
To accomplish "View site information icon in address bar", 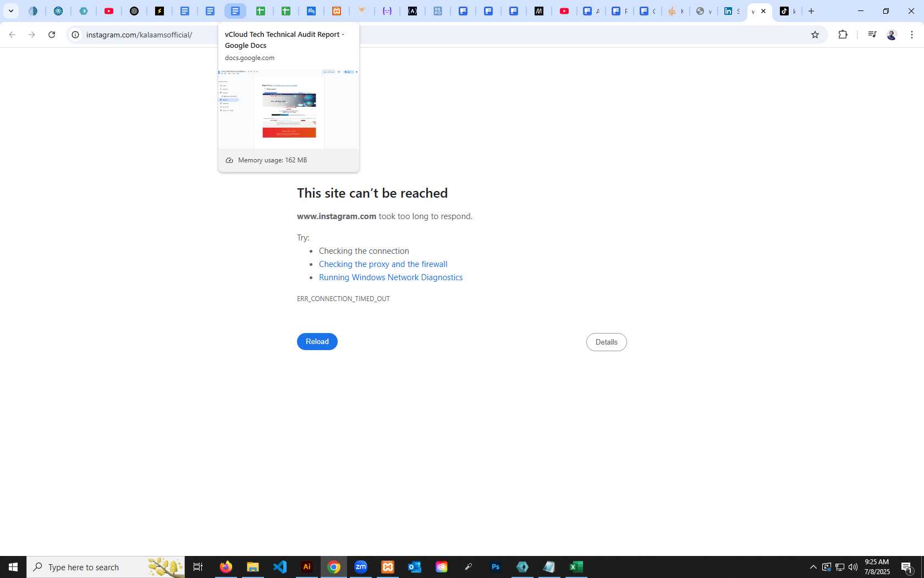I will (75, 35).
